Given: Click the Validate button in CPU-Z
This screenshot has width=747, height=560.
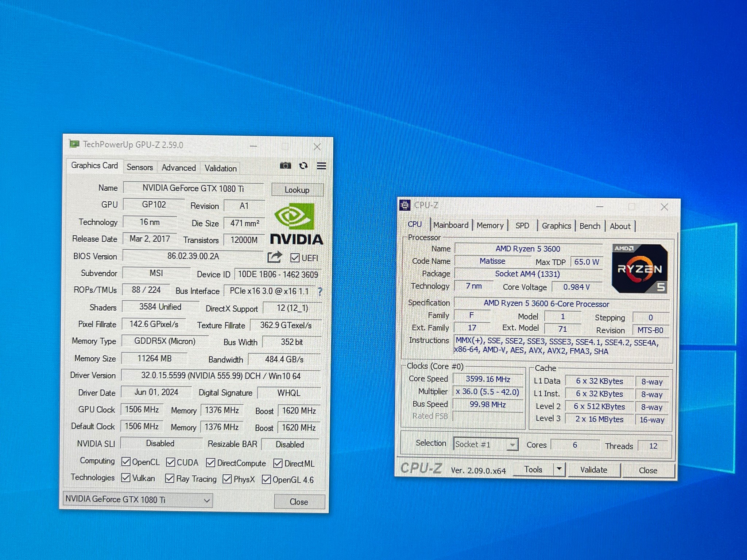Looking at the screenshot, I should click(x=593, y=470).
